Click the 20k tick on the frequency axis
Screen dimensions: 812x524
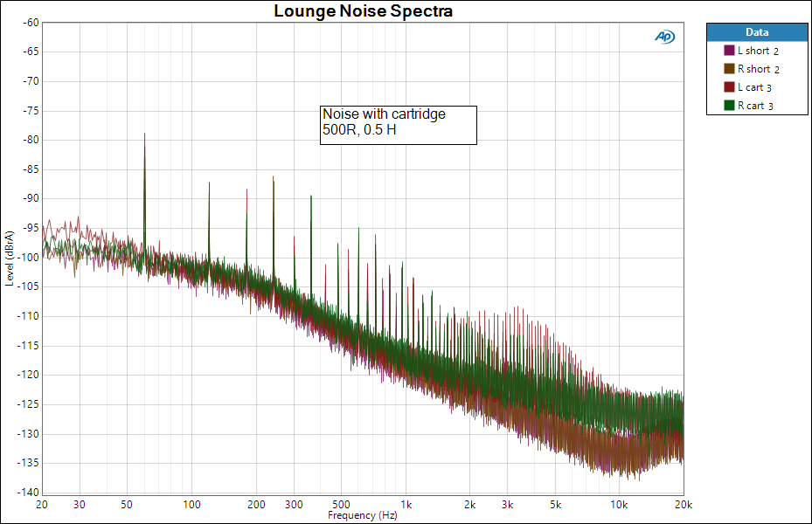click(684, 504)
